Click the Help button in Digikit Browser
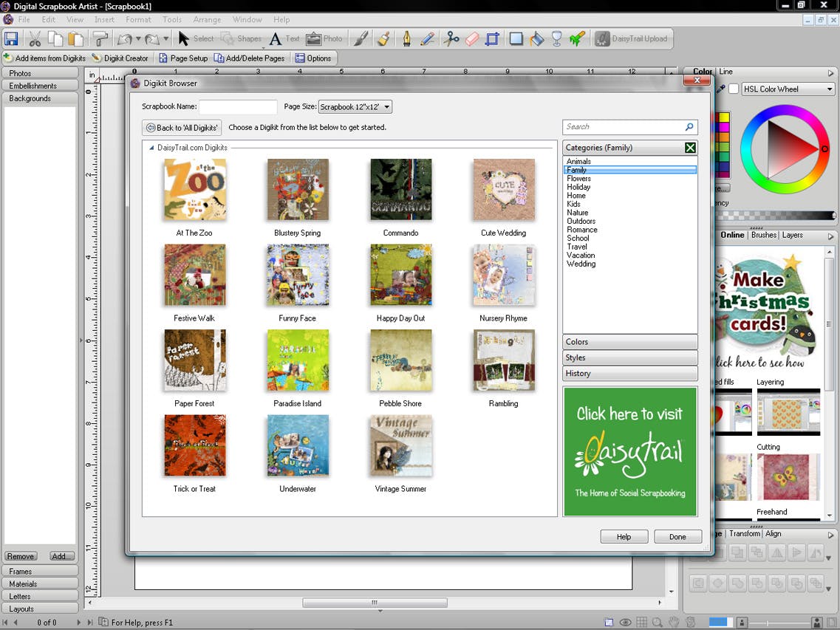Image resolution: width=840 pixels, height=630 pixels. tap(624, 537)
